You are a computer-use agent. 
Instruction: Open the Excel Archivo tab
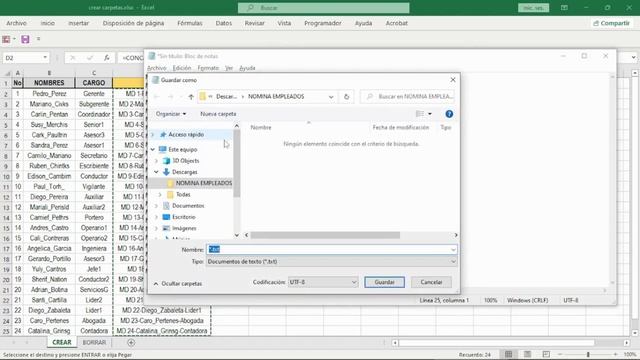(16, 23)
